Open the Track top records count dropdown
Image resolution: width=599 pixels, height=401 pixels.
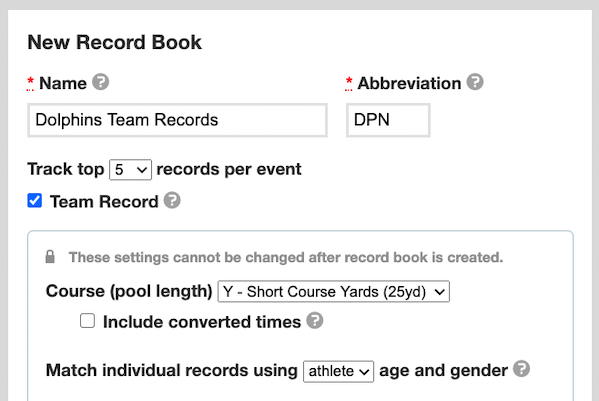click(130, 170)
